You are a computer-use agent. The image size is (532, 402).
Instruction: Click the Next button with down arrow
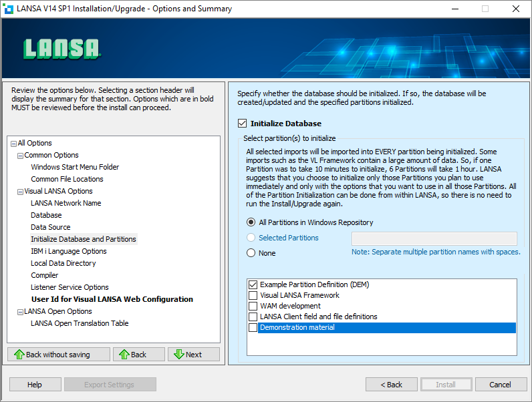pyautogui.click(x=194, y=354)
